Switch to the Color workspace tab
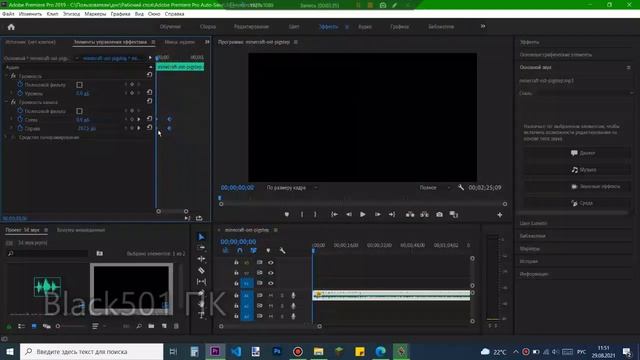Viewport: 640px width, 360px height. coord(294,27)
